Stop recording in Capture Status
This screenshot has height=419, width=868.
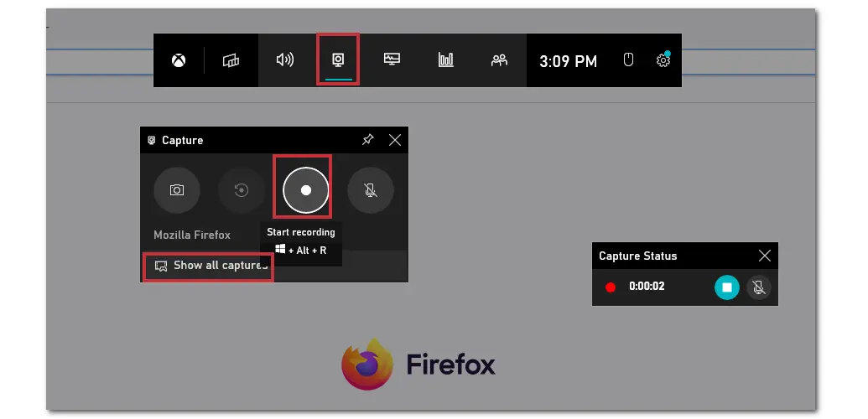coord(727,287)
